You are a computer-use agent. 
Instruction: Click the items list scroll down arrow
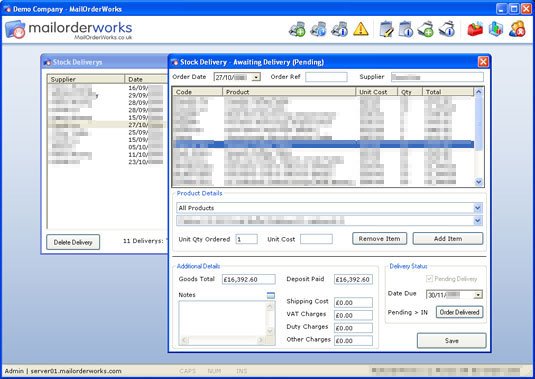(x=478, y=182)
